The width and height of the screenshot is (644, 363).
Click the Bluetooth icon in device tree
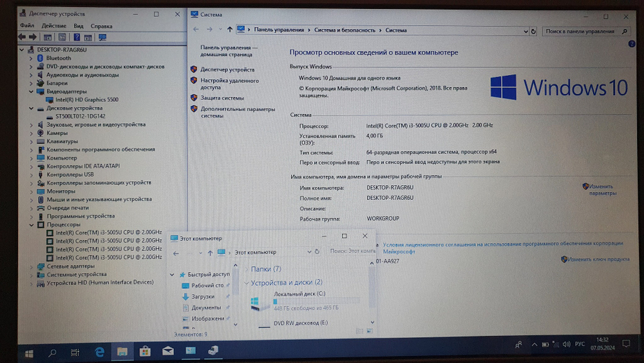click(40, 58)
